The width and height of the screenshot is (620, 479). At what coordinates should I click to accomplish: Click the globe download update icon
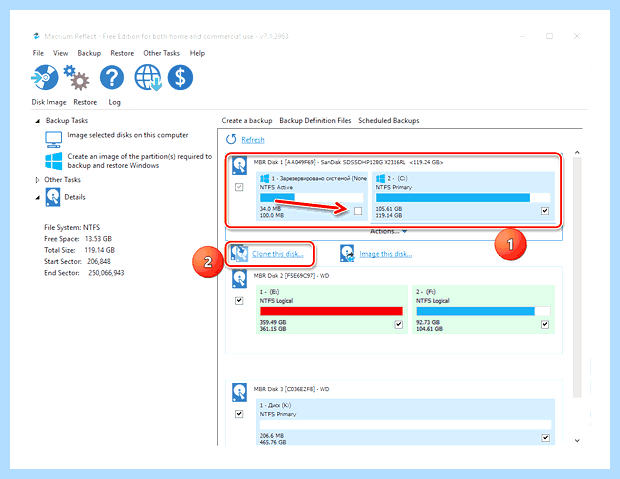(x=148, y=77)
